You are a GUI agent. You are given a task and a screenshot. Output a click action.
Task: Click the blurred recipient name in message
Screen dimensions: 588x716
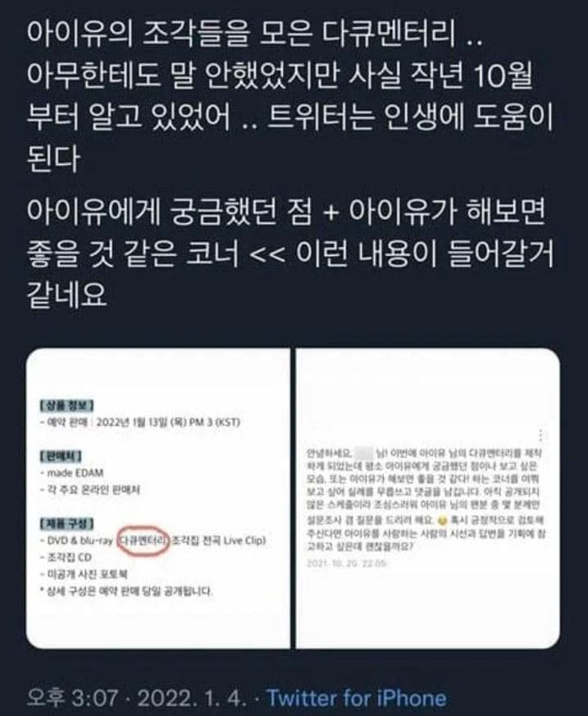coord(364,453)
